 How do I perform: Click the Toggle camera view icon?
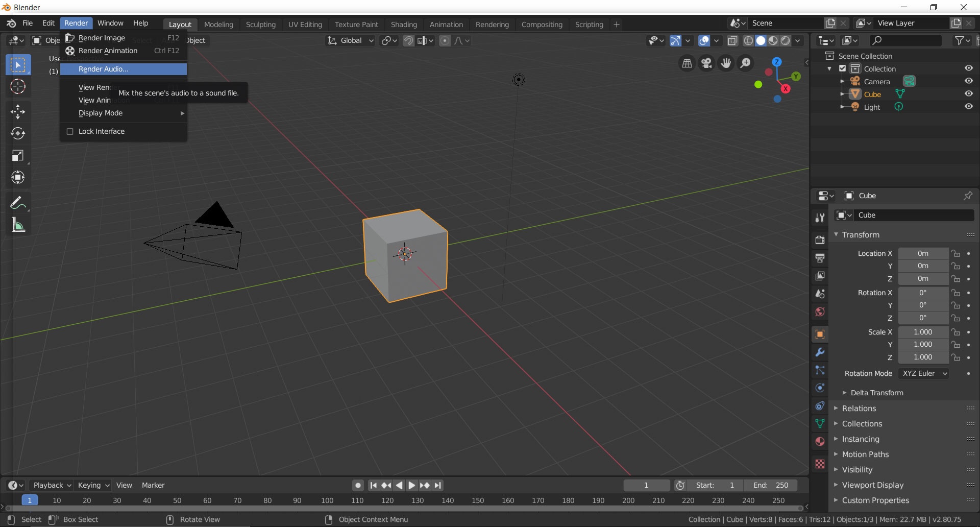706,63
